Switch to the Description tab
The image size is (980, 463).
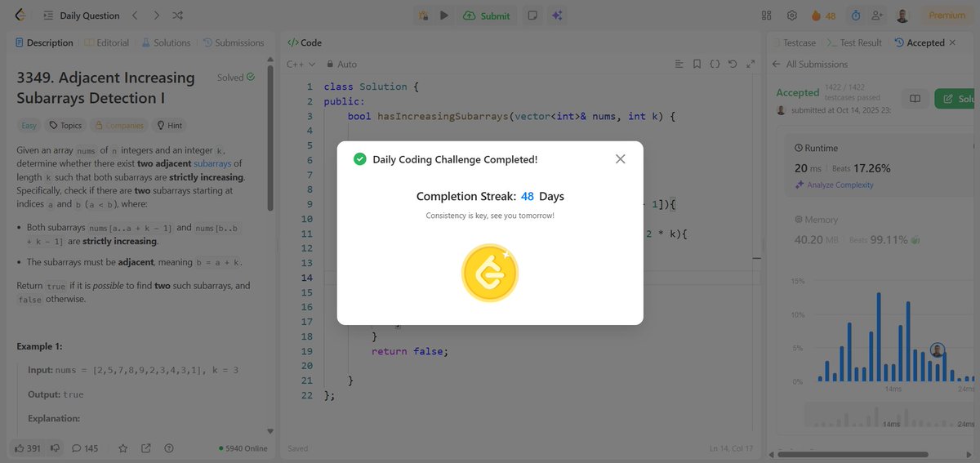pos(44,42)
